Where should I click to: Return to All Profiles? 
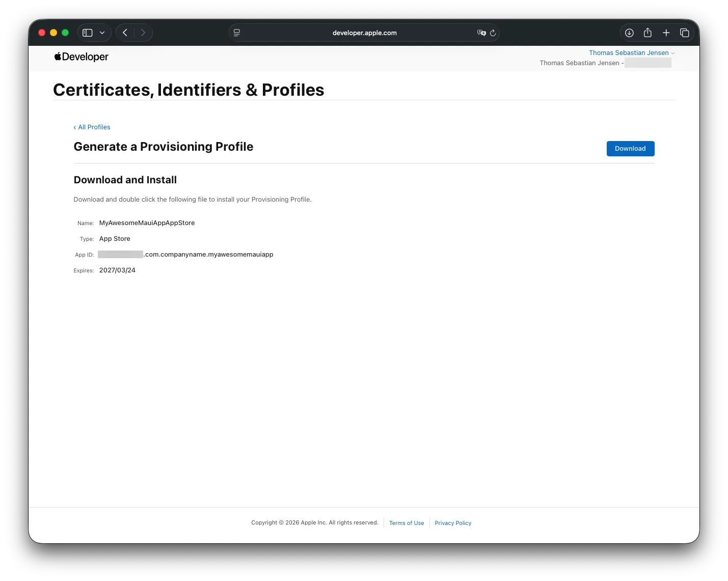[x=92, y=127]
